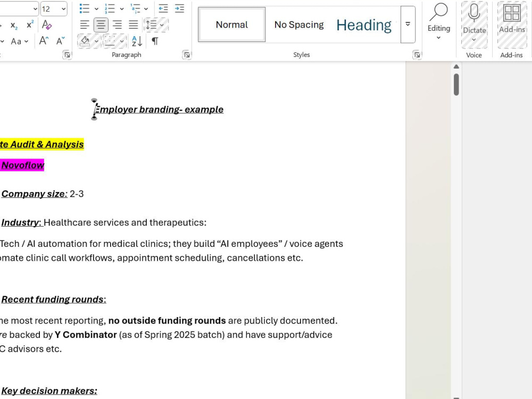
Task: Open the font size dropdown
Action: click(x=63, y=9)
